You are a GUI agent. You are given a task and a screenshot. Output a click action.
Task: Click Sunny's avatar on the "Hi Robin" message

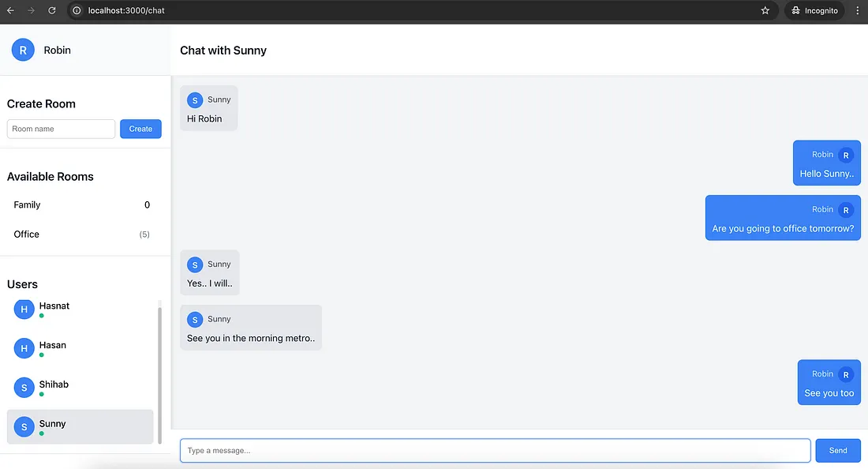[195, 100]
